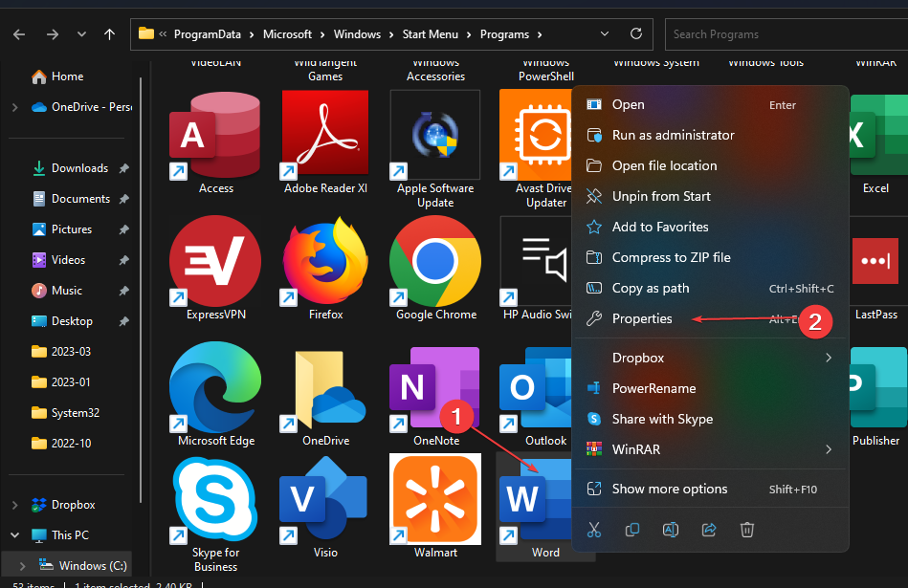908x588 pixels.
Task: Choose Run as administrator
Action: tap(711, 136)
